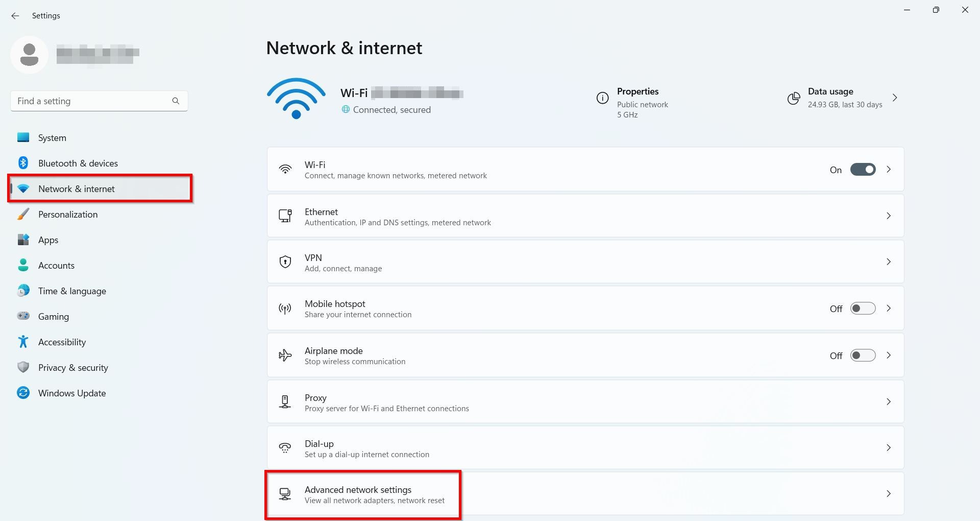The image size is (980, 521).
Task: Click the back arrow in Settings header
Action: pyautogui.click(x=15, y=16)
